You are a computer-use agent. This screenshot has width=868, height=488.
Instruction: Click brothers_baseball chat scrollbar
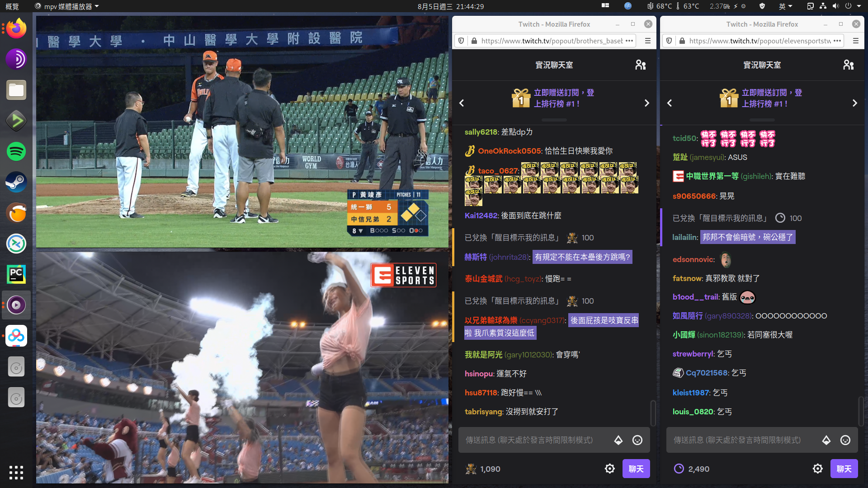point(653,413)
